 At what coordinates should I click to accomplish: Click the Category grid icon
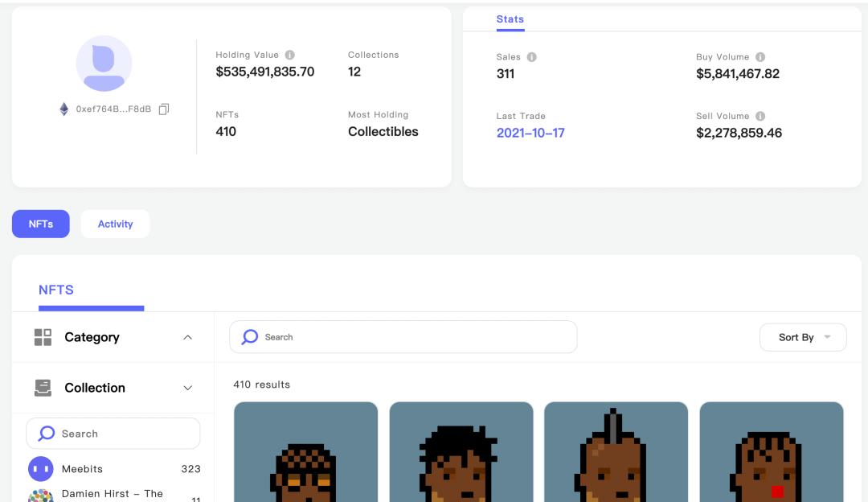pyautogui.click(x=43, y=337)
